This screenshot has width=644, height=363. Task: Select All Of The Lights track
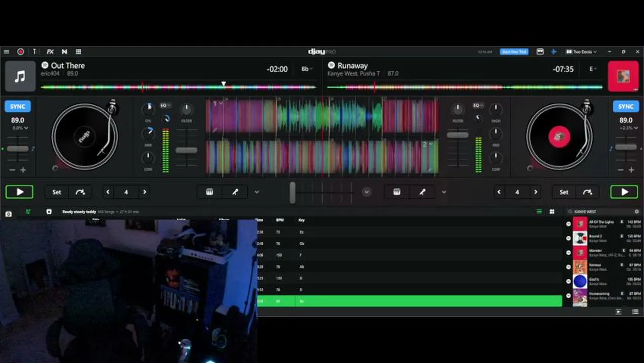pos(603,224)
